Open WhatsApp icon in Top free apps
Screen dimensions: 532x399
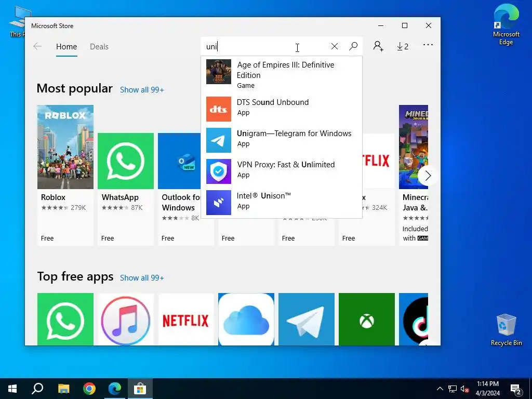point(65,320)
